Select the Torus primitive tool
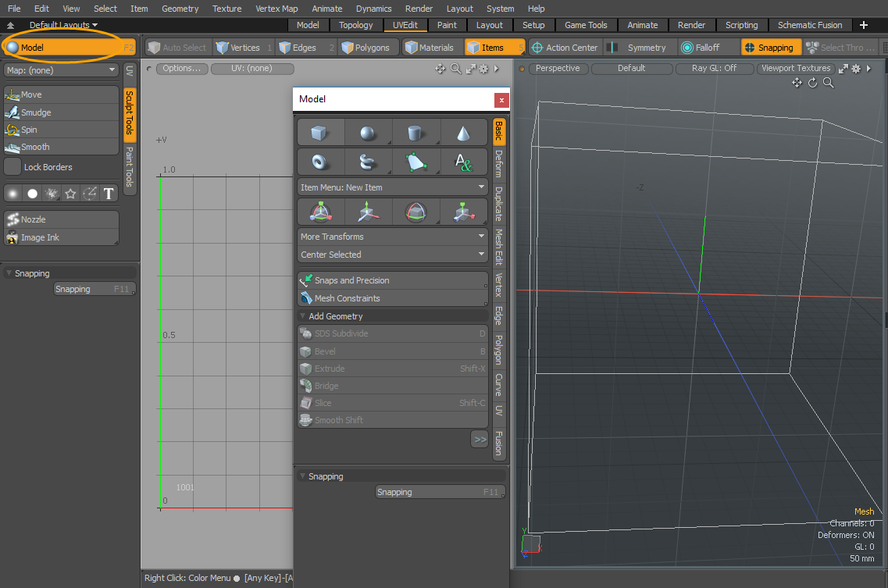 320,162
